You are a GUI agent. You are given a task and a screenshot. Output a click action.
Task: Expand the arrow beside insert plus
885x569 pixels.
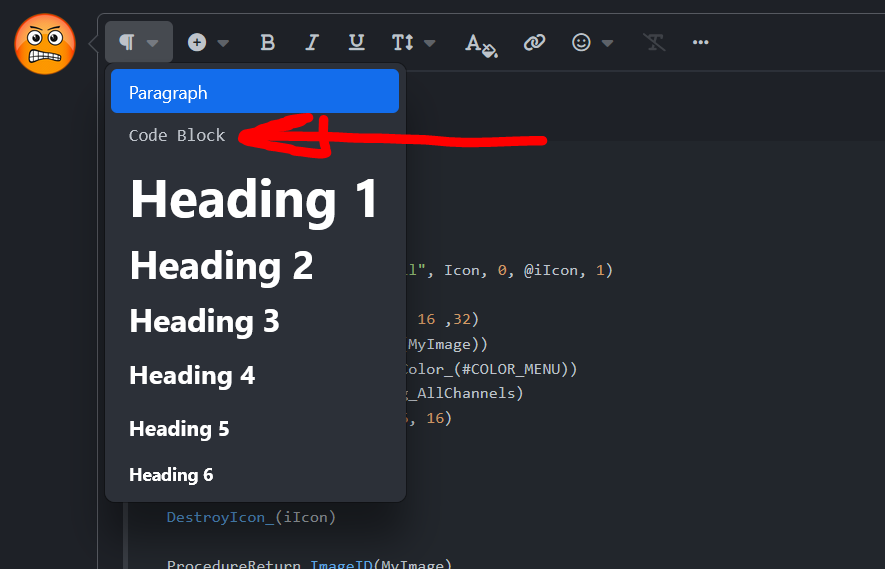223,43
